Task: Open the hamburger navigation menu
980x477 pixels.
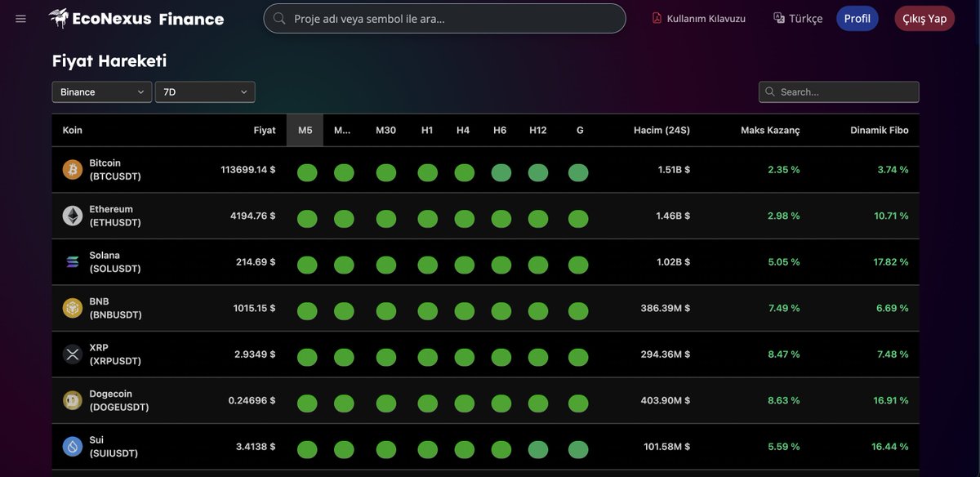Action: [20, 18]
